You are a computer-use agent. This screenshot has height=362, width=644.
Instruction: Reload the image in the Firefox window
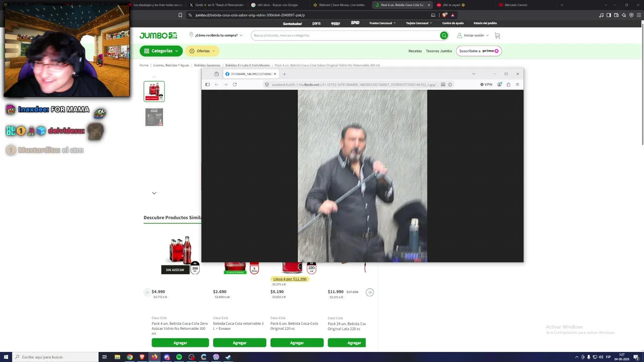[x=234, y=84]
